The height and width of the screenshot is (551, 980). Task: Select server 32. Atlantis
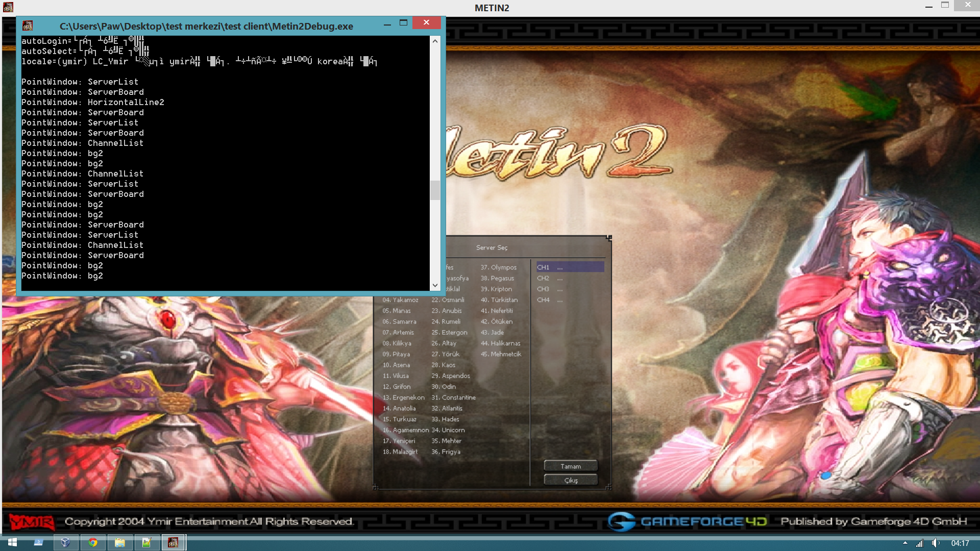[x=447, y=408]
